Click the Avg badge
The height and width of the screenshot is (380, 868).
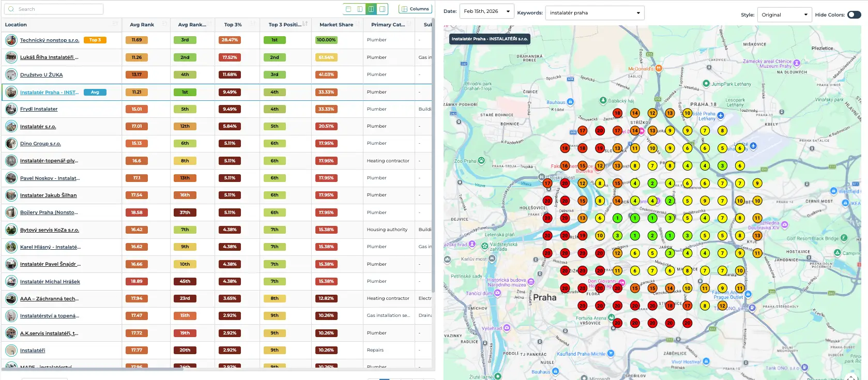tap(95, 92)
